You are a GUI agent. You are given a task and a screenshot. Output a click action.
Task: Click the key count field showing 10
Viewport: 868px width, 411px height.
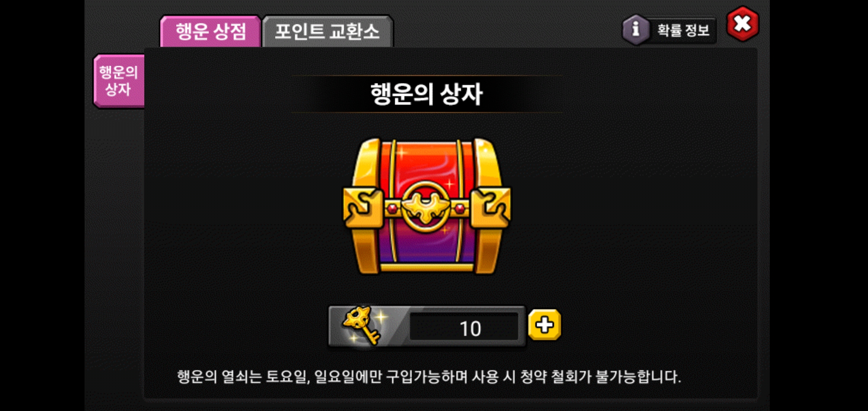(464, 327)
